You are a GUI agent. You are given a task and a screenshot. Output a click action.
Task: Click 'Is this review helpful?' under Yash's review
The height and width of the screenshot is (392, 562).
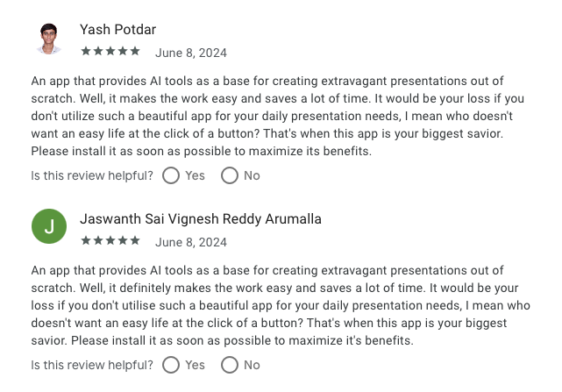point(92,175)
